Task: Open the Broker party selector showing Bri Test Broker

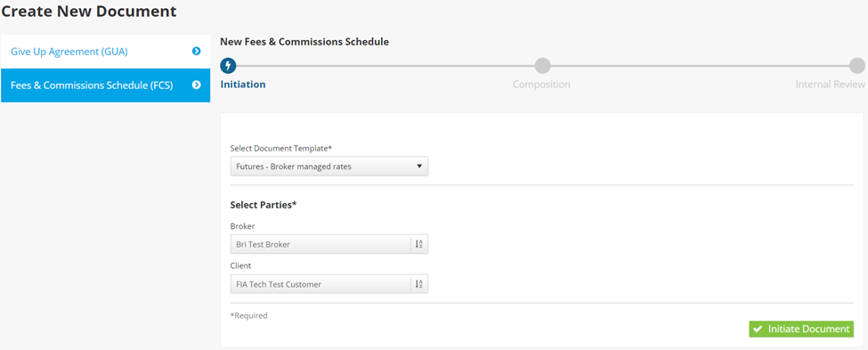Action: (x=329, y=244)
